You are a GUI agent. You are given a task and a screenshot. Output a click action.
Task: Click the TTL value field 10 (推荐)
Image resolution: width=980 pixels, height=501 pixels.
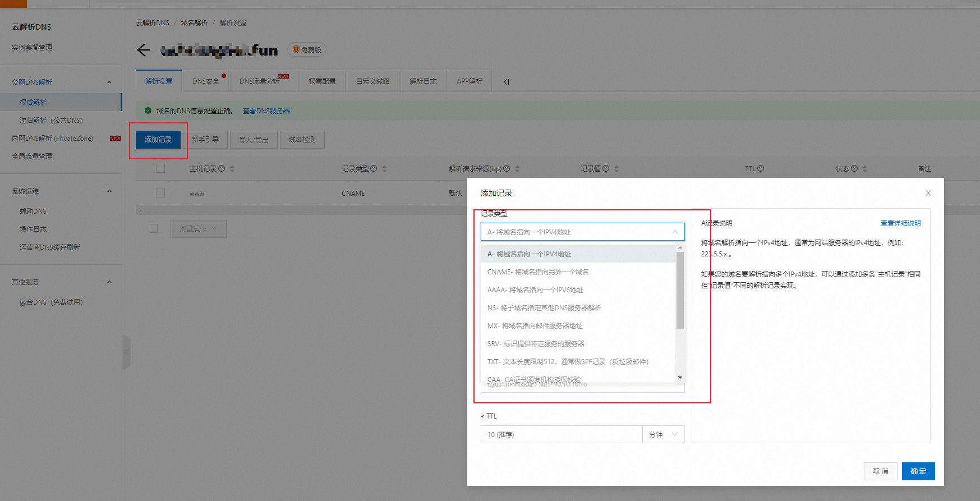(x=561, y=434)
